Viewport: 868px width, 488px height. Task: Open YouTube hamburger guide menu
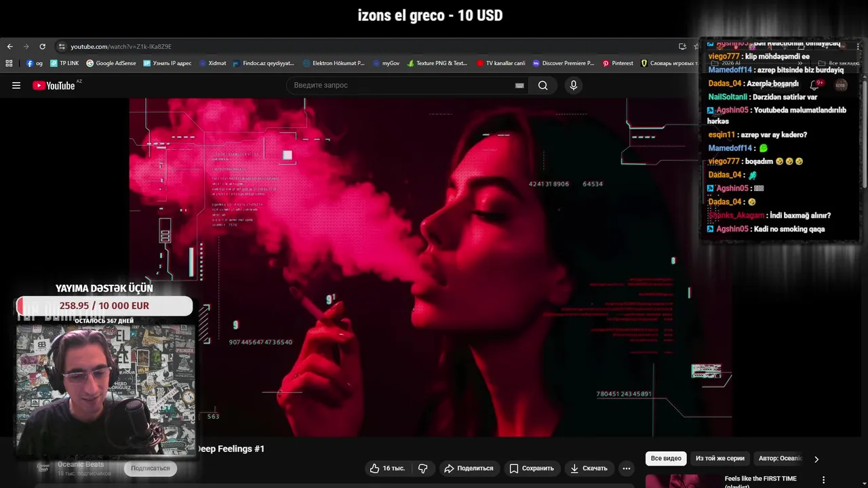click(16, 85)
